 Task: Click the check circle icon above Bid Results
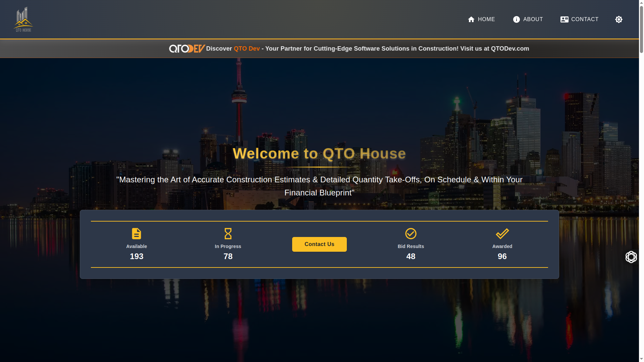click(x=411, y=234)
